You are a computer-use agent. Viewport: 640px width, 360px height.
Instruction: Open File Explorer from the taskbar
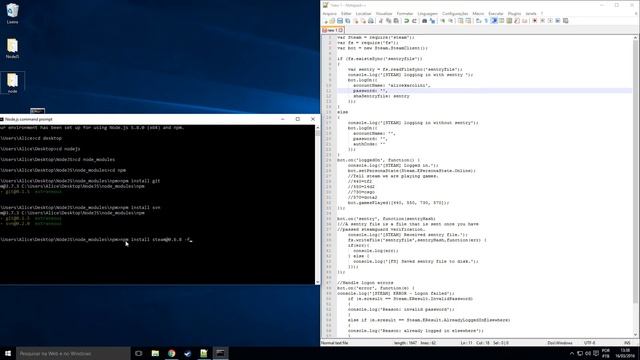[x=155, y=353]
